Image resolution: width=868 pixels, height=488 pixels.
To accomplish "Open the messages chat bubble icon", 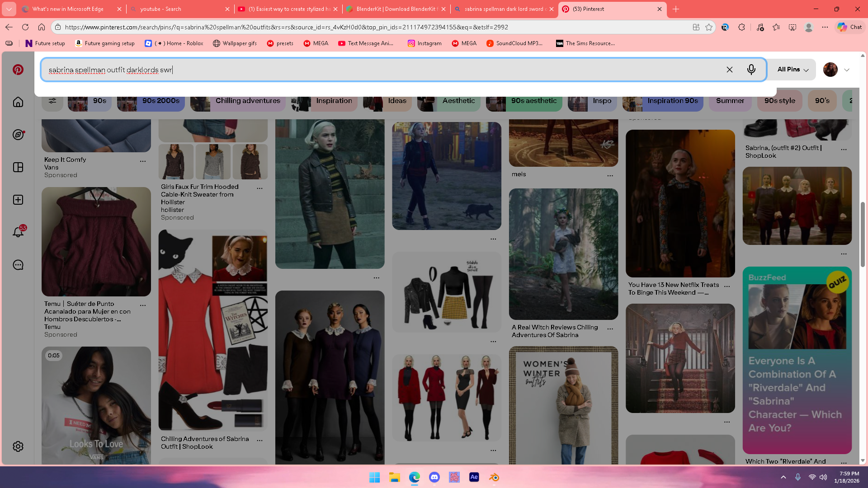I will tap(18, 265).
